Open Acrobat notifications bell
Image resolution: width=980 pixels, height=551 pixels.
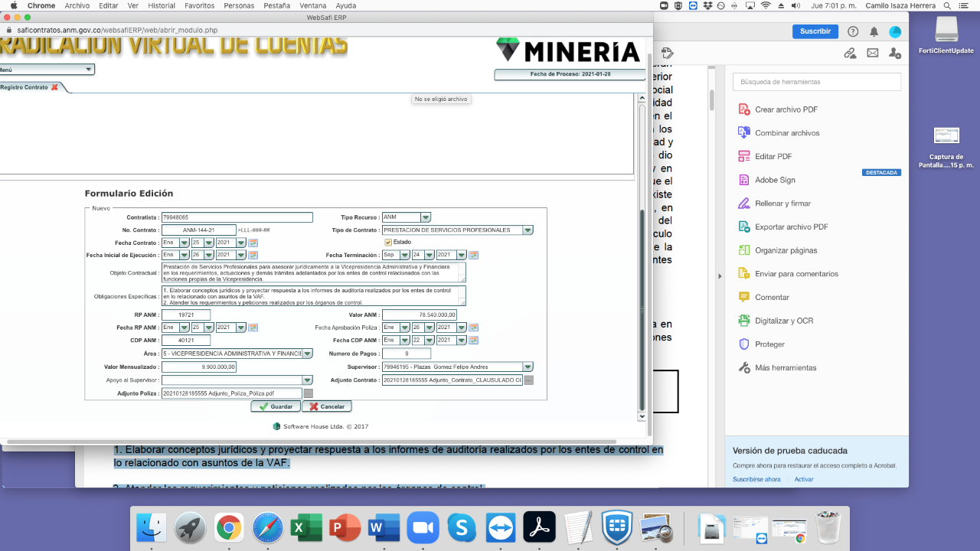(x=874, y=31)
